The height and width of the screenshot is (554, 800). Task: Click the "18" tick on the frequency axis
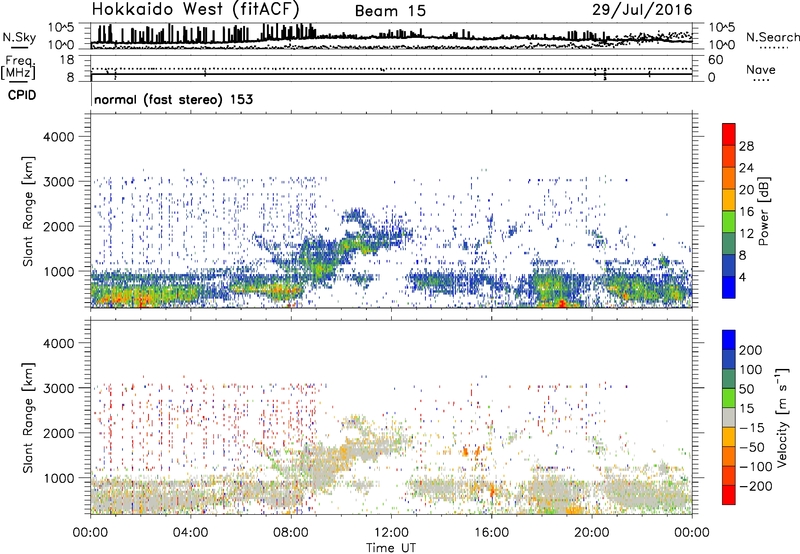66,60
